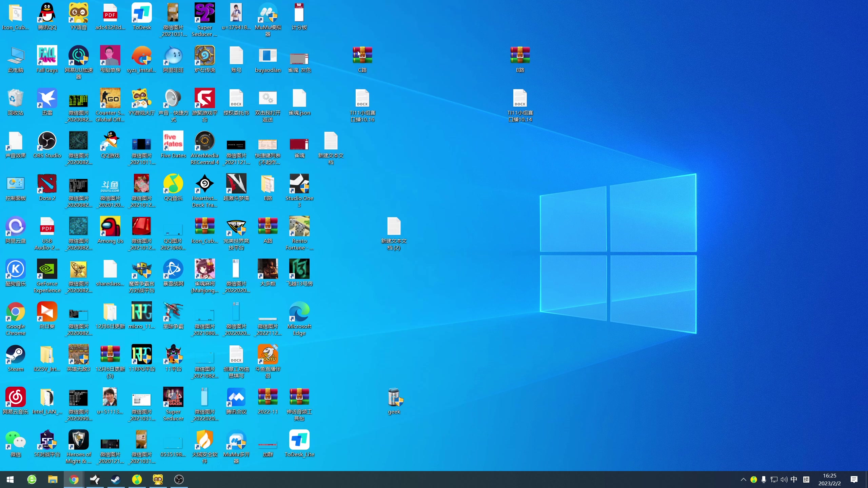Open the 腾讯QQ desktop shortcut
The width and height of the screenshot is (868, 488).
pyautogui.click(x=47, y=17)
